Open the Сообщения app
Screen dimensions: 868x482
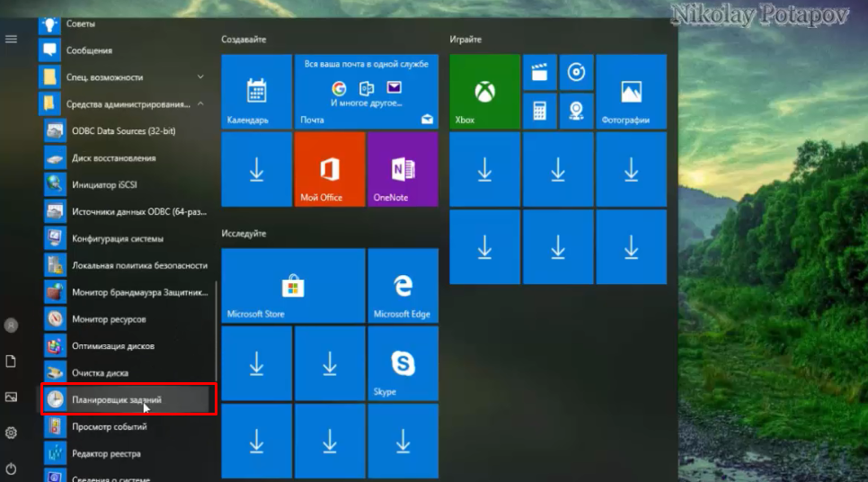pos(124,50)
